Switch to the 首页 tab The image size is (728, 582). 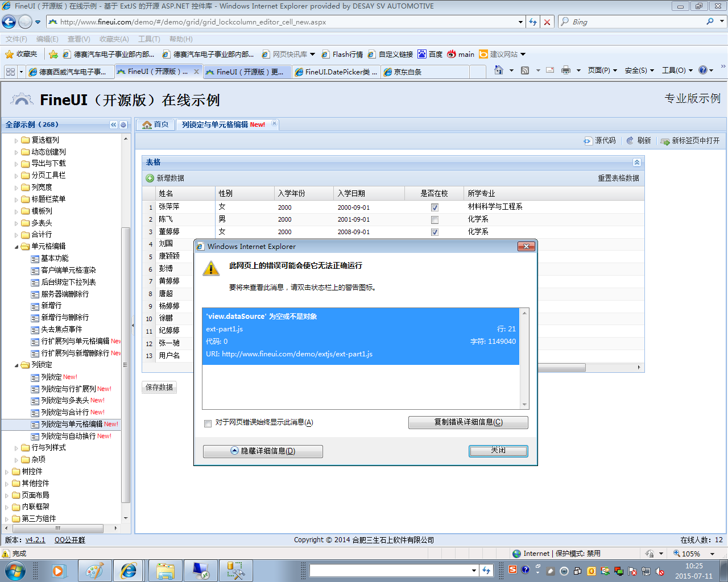pos(155,124)
